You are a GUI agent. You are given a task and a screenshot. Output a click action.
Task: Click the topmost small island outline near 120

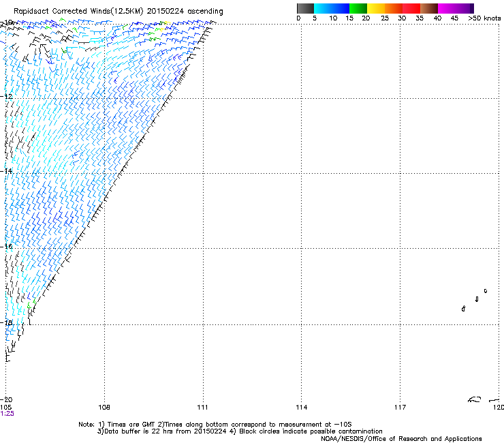[x=486, y=291]
